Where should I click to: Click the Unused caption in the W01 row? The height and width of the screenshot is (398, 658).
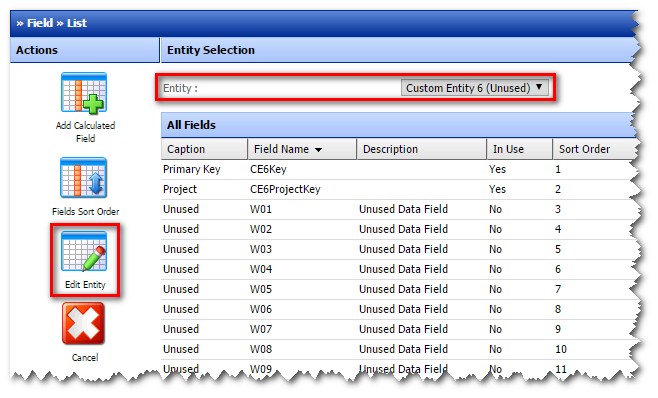[181, 209]
